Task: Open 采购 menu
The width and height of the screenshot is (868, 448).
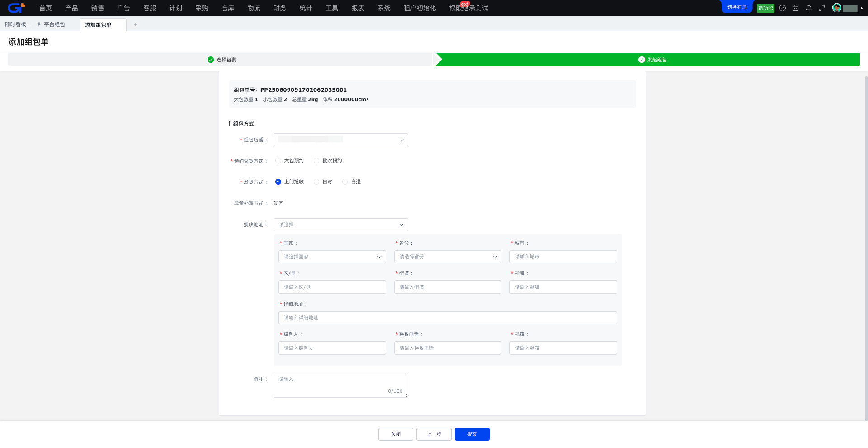Action: 202,8
